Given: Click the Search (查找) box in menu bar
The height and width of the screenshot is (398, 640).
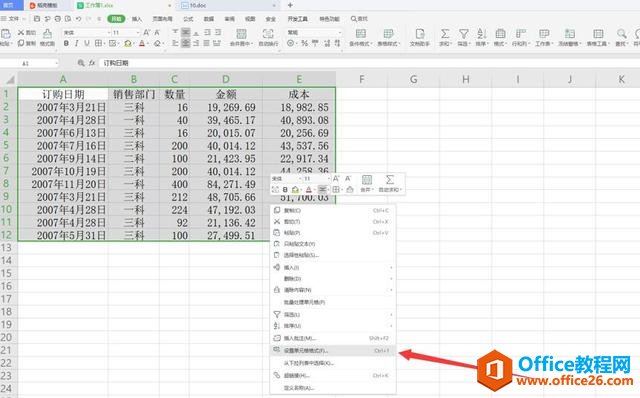Looking at the screenshot, I should (x=359, y=19).
